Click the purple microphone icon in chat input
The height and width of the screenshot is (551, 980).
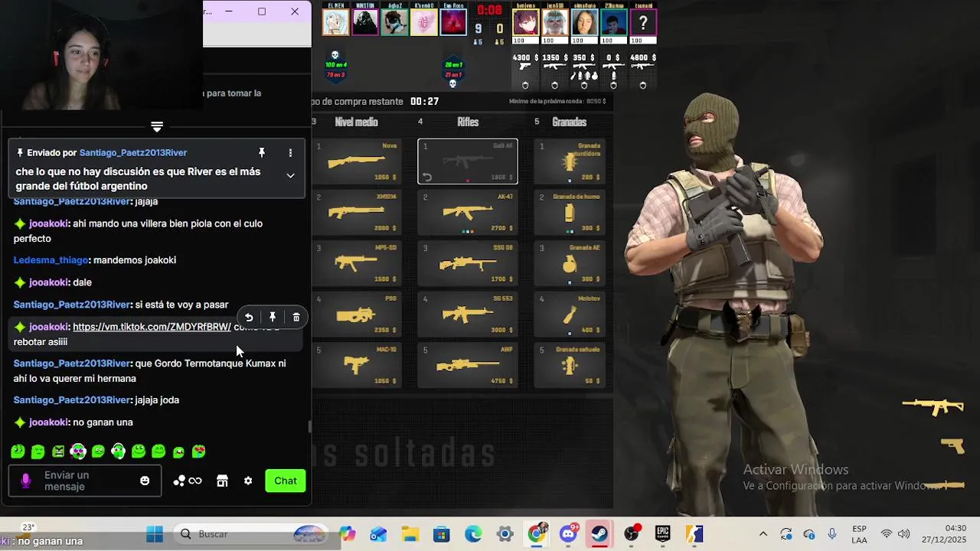click(26, 481)
